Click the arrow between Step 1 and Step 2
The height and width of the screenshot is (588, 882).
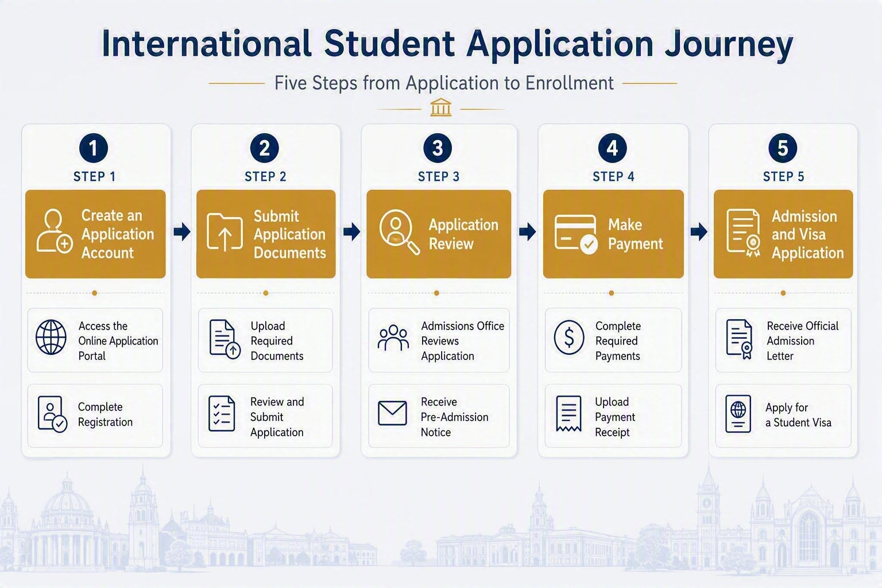click(x=181, y=232)
